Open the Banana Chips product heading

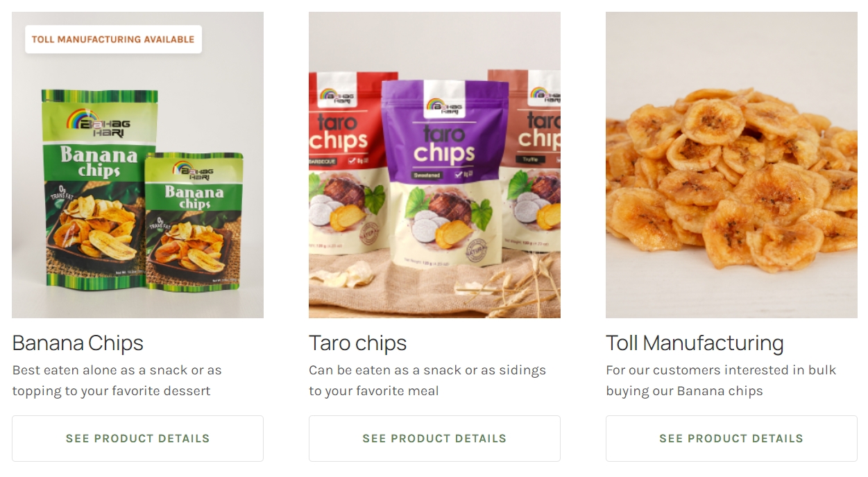coord(78,343)
